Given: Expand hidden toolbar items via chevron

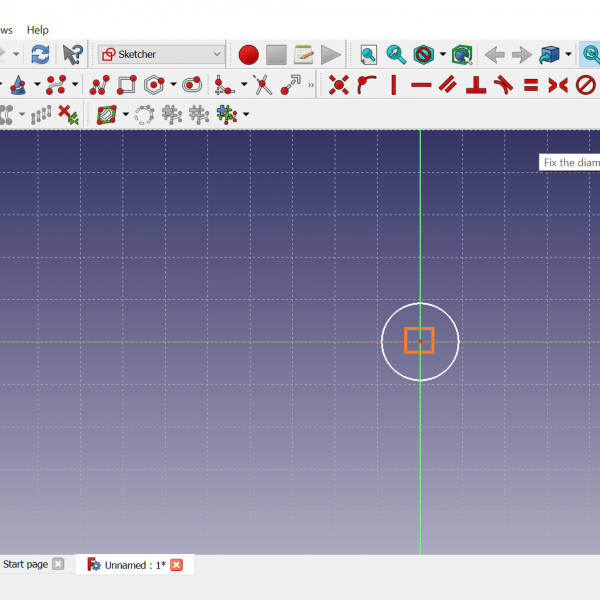Looking at the screenshot, I should (311, 86).
